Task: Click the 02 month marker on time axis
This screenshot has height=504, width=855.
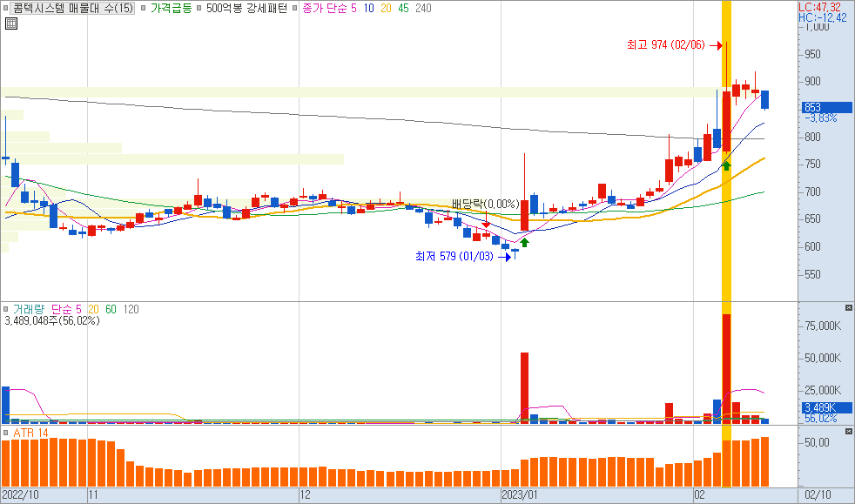Action: pyautogui.click(x=700, y=494)
